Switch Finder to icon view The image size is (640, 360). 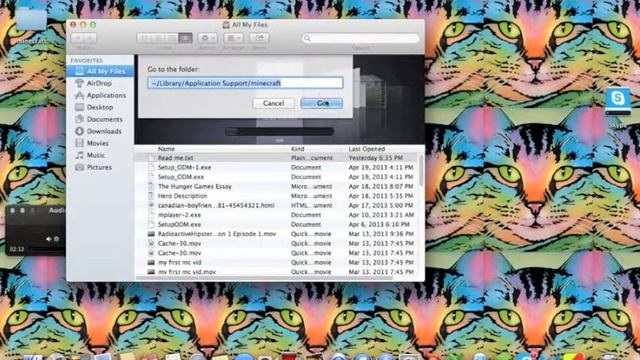click(143, 38)
